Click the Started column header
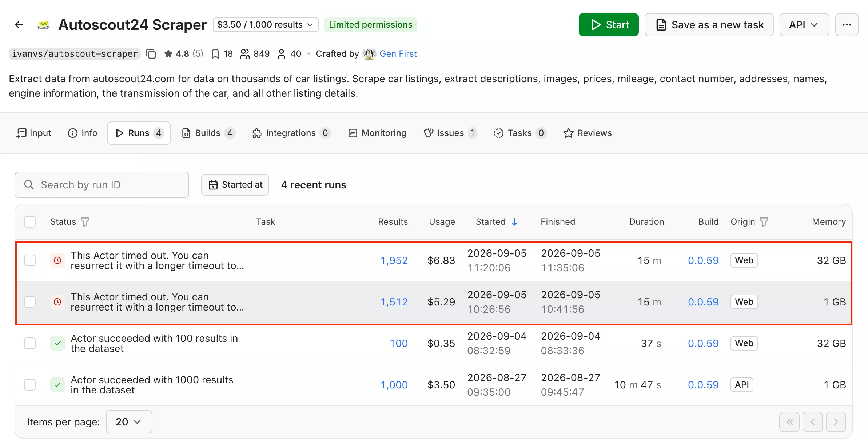Screen dimensions: 868x440 click(491, 222)
